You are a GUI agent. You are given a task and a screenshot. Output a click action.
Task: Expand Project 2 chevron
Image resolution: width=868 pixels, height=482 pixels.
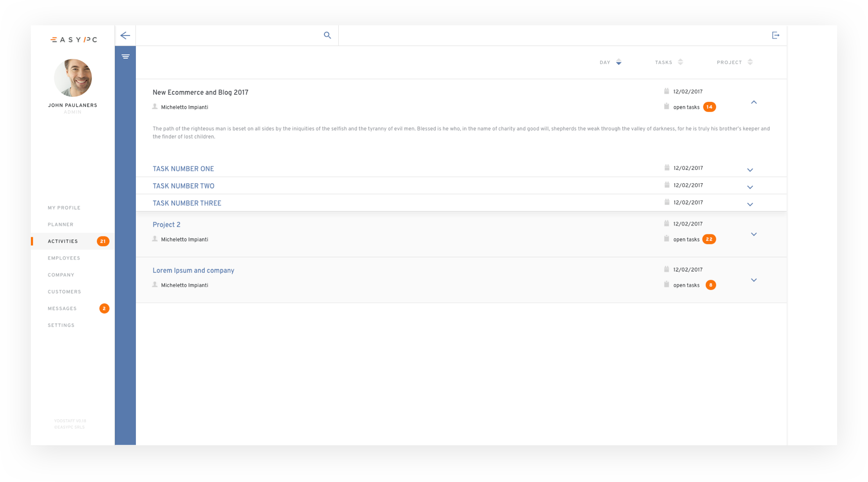point(754,234)
